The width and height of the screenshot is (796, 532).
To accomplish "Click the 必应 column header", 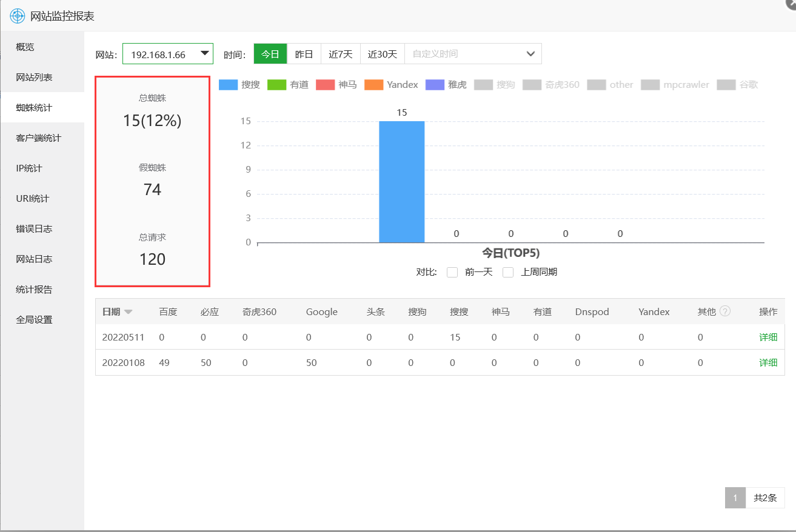I will click(210, 312).
